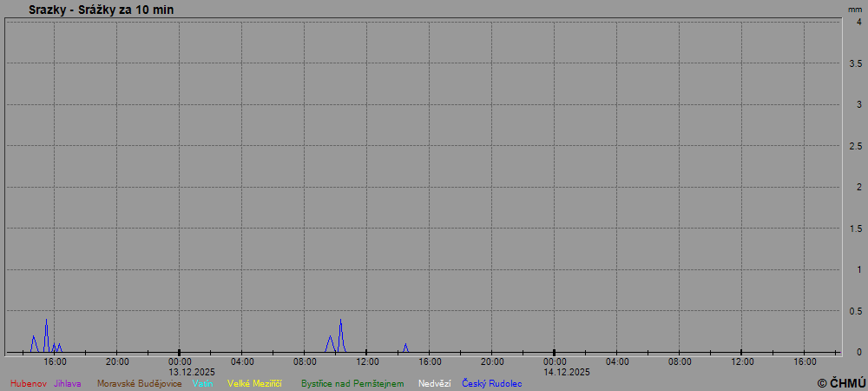Click the 13.12.2025 date label
Viewport: 868px width, 391px height.
192,372
